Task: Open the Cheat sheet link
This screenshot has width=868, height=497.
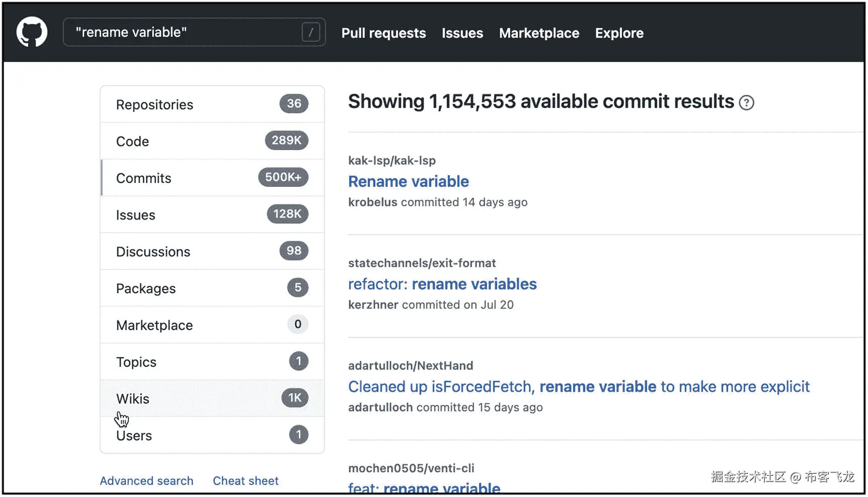Action: [246, 481]
